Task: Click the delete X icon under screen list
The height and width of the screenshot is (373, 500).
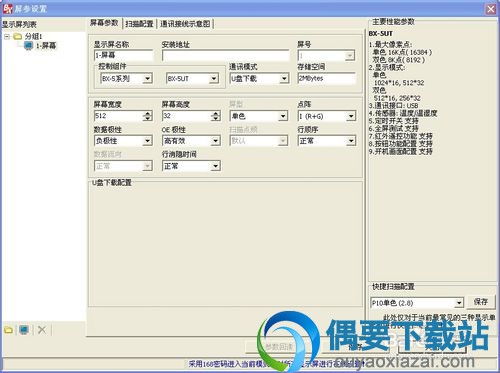Action: pyautogui.click(x=42, y=330)
